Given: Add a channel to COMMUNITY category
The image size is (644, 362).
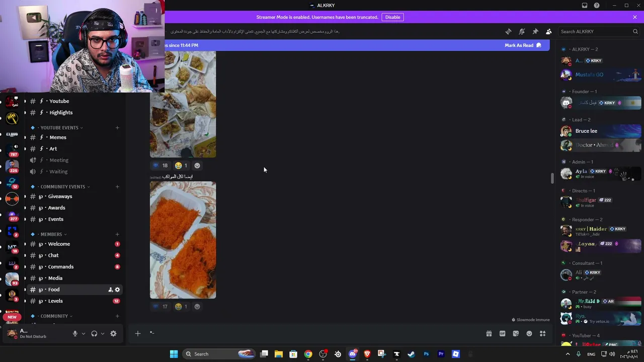Looking at the screenshot, I should [117, 316].
